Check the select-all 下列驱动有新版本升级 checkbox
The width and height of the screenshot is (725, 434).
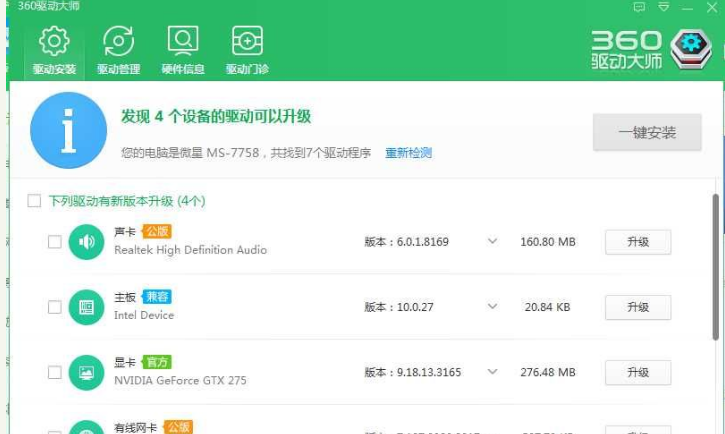click(34, 201)
